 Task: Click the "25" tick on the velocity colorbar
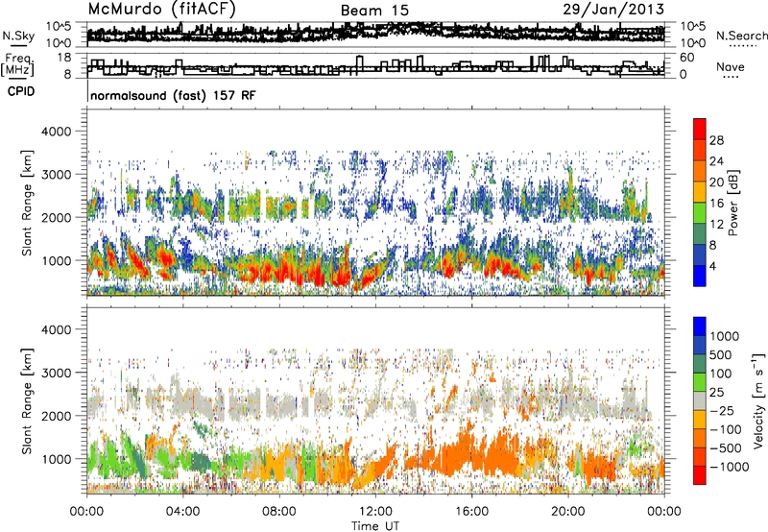pyautogui.click(x=716, y=393)
